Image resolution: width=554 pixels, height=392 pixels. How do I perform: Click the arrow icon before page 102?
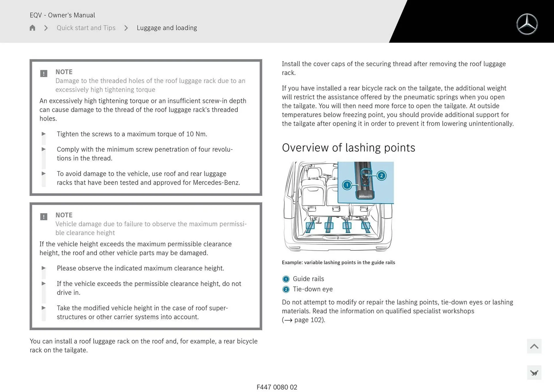coord(288,320)
